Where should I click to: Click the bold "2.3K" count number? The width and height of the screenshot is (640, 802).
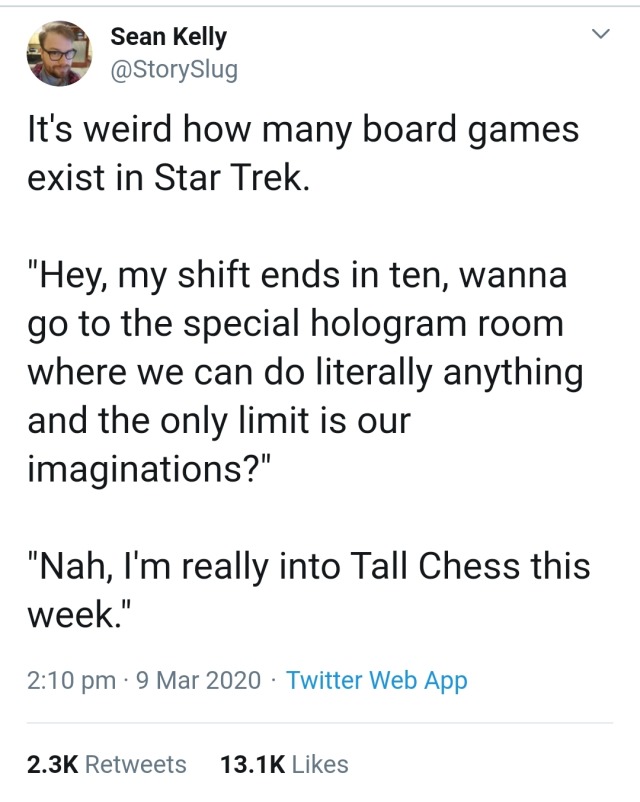tap(53, 764)
